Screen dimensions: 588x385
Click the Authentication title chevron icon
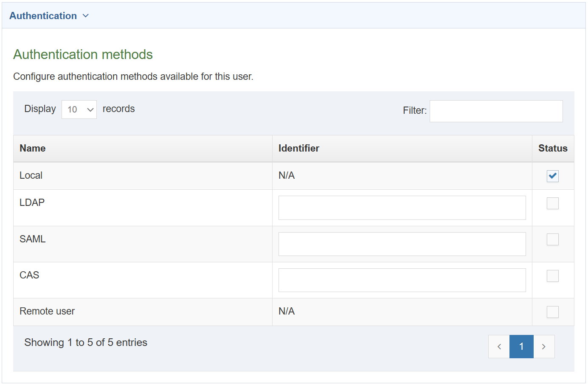[86, 16]
